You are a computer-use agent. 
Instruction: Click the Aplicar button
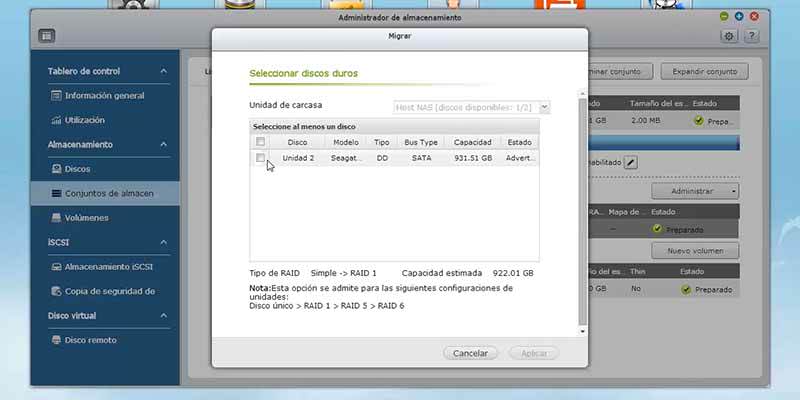534,353
